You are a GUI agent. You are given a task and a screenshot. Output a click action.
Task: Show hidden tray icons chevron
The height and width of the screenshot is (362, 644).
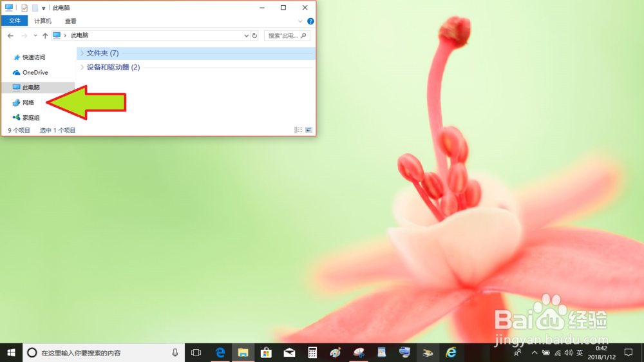(535, 352)
